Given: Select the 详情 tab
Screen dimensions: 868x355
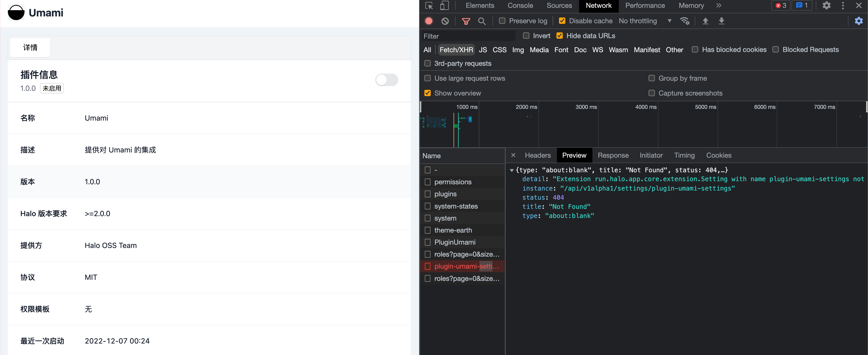Looking at the screenshot, I should pos(30,48).
